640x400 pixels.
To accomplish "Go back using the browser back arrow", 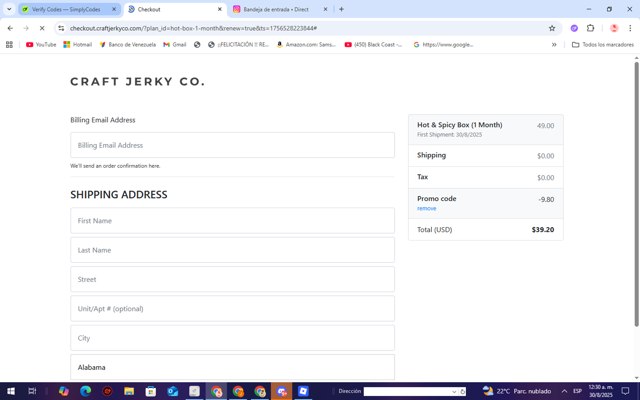I will coord(10,28).
